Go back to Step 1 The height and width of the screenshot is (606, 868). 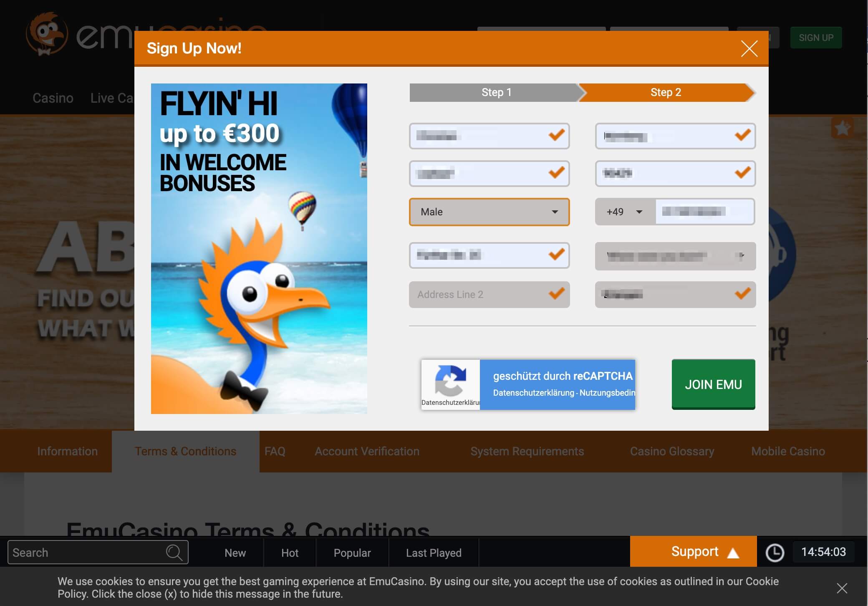[496, 92]
